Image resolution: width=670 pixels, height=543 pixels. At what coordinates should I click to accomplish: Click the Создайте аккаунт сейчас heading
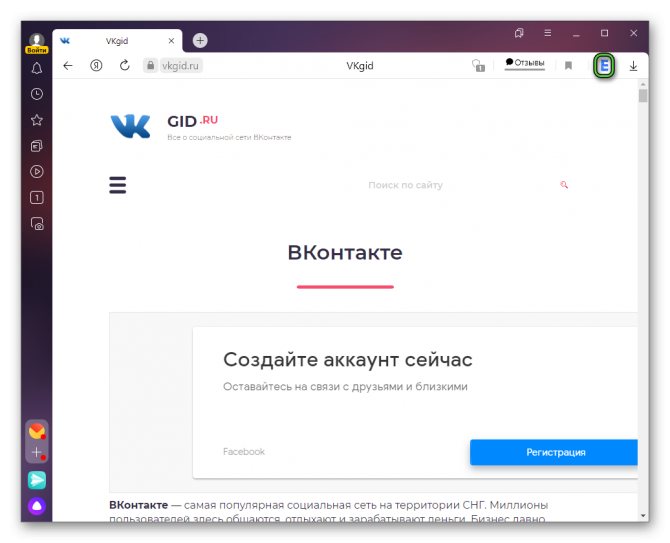347,360
